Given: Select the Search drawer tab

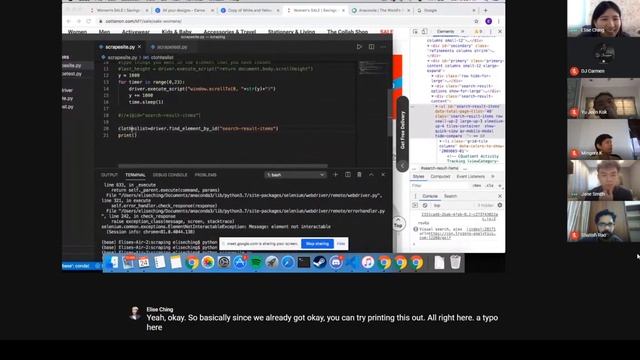Looking at the screenshot, I should click(450, 196).
